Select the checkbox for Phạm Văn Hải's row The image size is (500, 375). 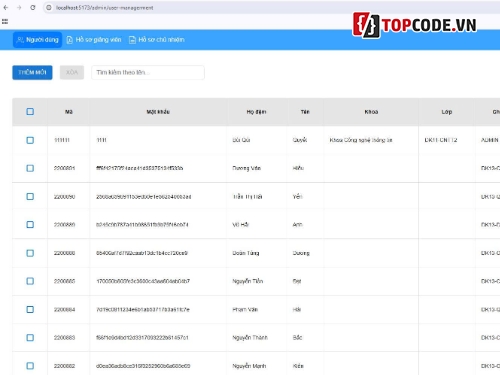[x=30, y=309]
